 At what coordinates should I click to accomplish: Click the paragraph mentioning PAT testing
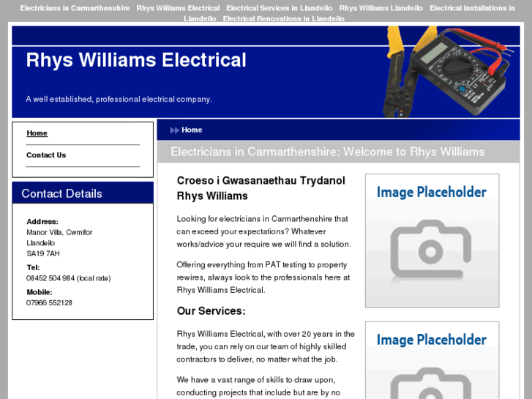(x=263, y=277)
